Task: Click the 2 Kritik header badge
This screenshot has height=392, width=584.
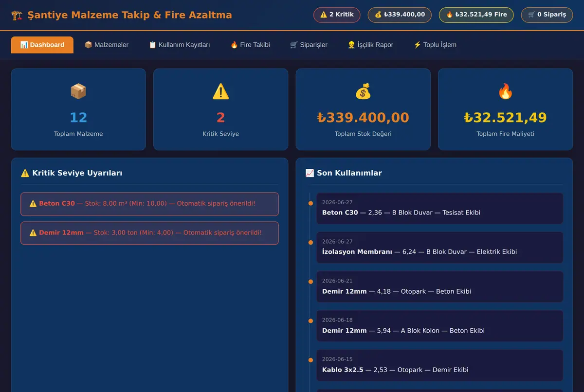Action: [337, 15]
